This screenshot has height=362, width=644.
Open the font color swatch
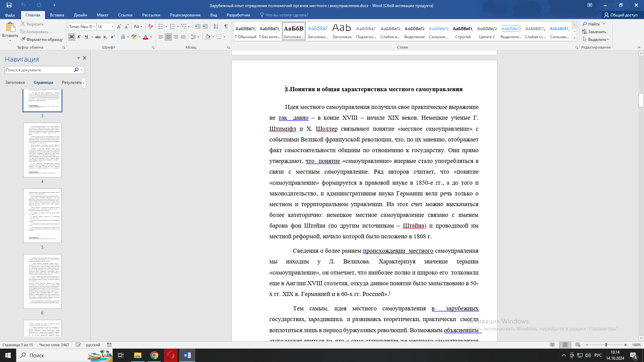pos(146,37)
